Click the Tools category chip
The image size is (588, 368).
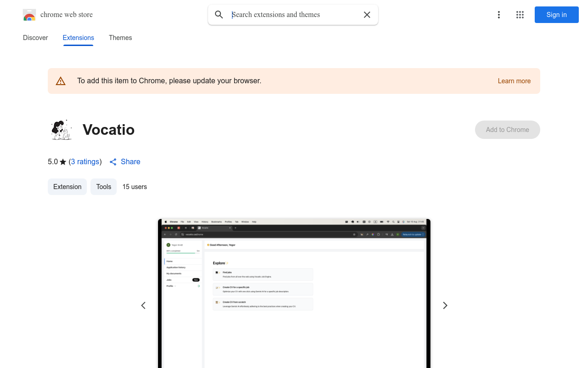pos(104,187)
